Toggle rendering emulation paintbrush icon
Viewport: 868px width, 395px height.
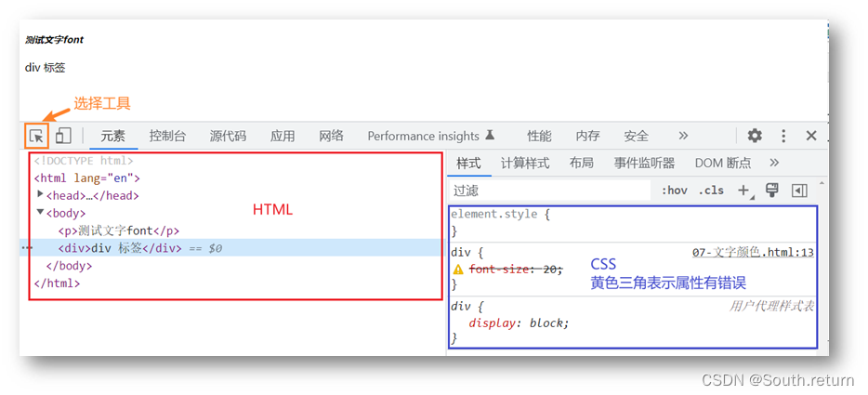tap(771, 190)
